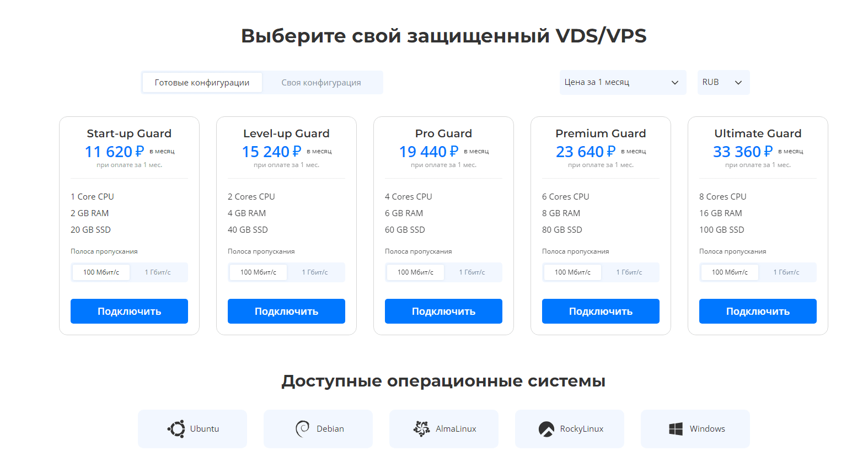The width and height of the screenshot is (868, 451).
Task: Click Подключить for Pro Guard
Action: pos(443,312)
